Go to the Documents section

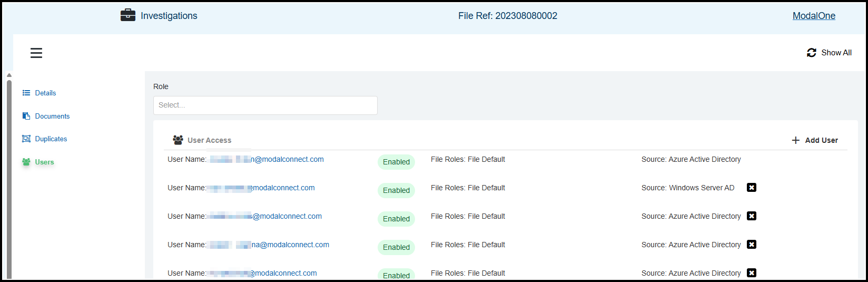click(x=52, y=116)
